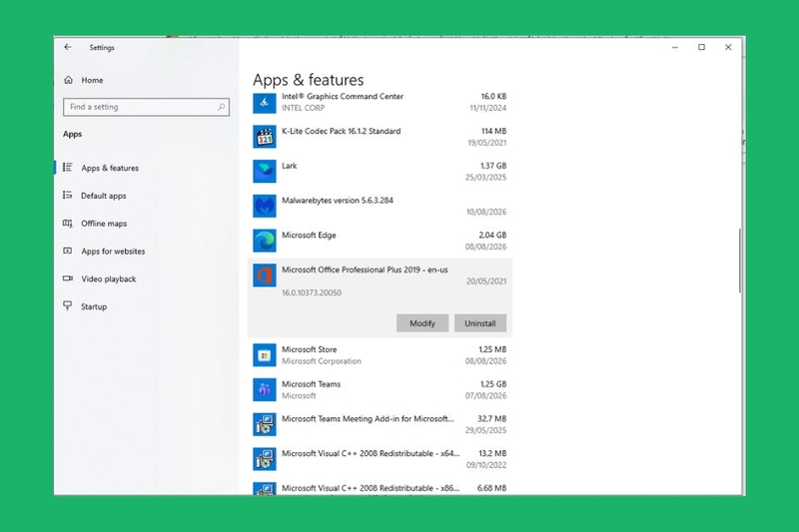Click the Intel Graphics Command Center icon
The height and width of the screenshot is (532, 799).
tap(265, 103)
